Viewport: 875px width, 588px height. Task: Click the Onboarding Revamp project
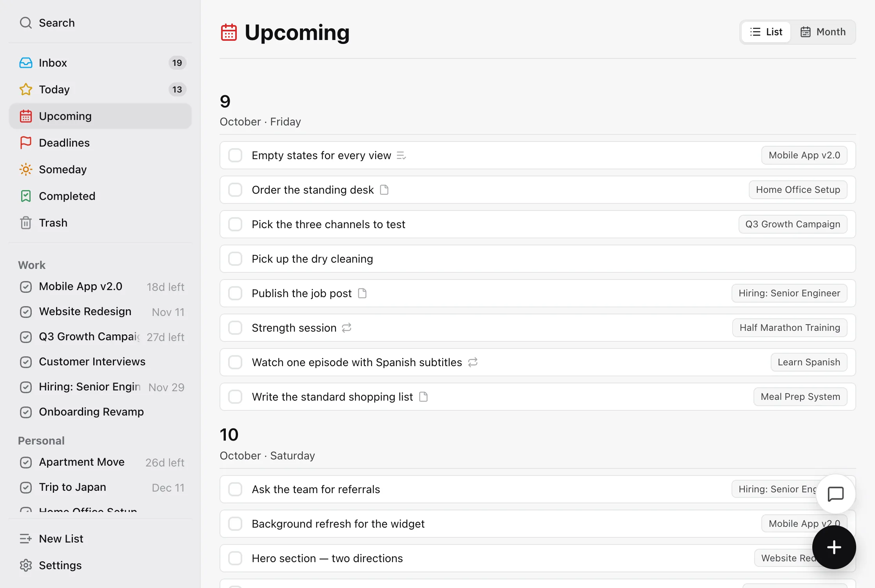coord(100,412)
